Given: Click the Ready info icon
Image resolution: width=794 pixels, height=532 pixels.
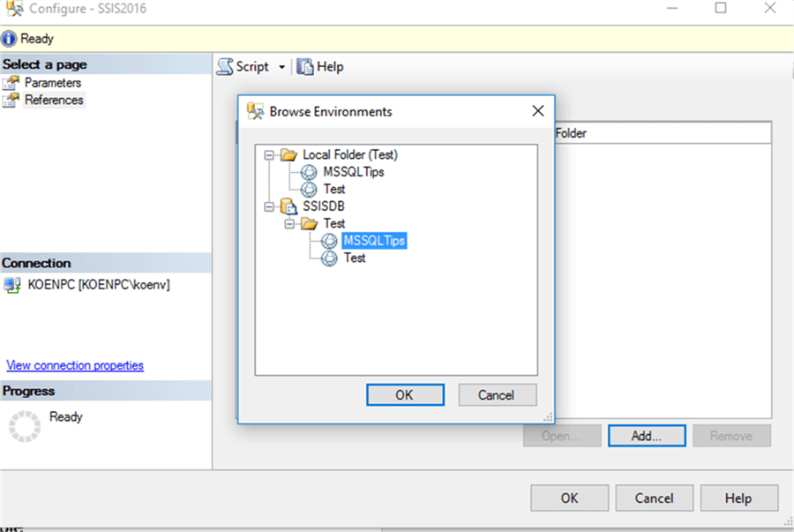Looking at the screenshot, I should click(9, 39).
